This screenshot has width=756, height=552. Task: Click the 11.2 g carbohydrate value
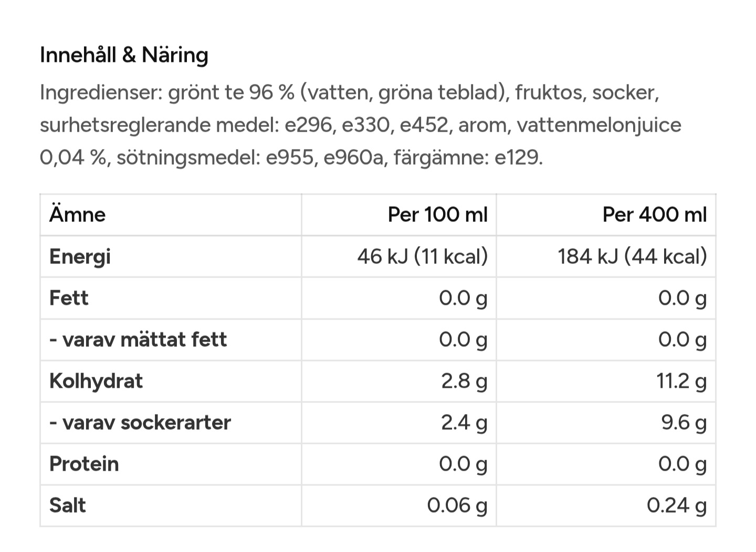pyautogui.click(x=681, y=381)
